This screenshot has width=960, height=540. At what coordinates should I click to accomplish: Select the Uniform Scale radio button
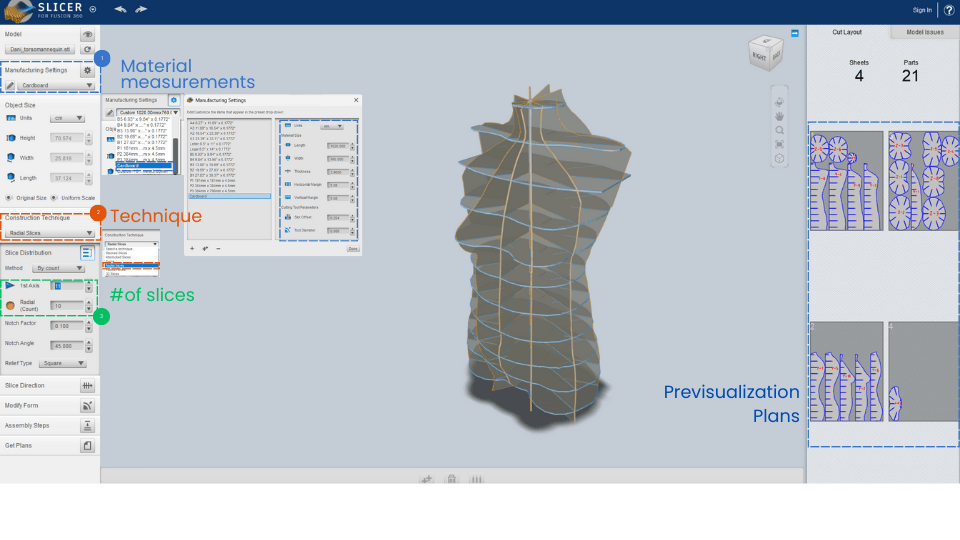pyautogui.click(x=55, y=197)
